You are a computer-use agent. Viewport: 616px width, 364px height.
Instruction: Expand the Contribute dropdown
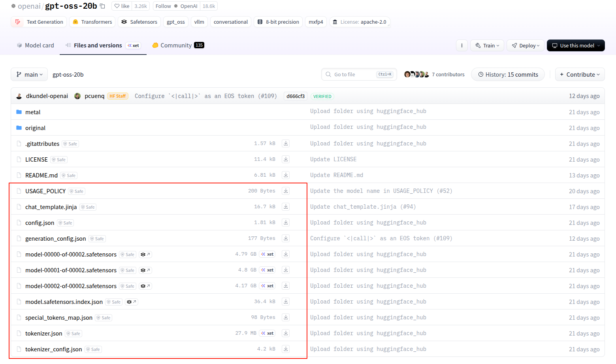(580, 74)
